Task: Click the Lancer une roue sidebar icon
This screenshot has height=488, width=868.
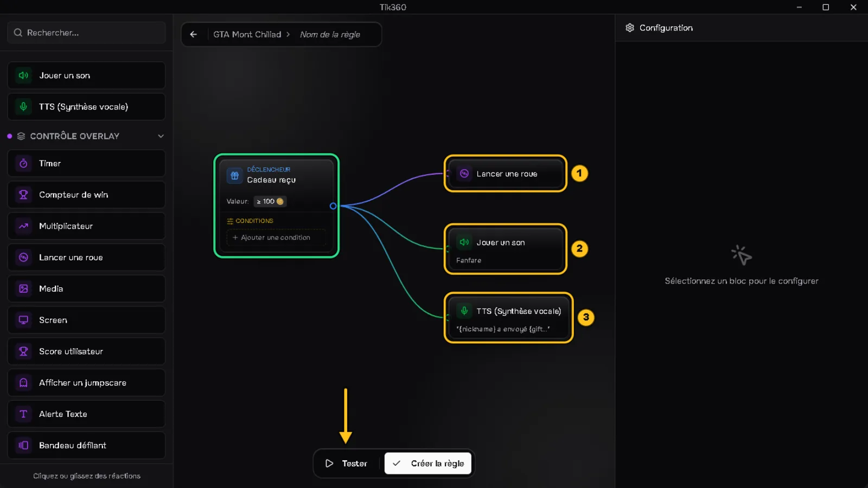Action: 23,258
